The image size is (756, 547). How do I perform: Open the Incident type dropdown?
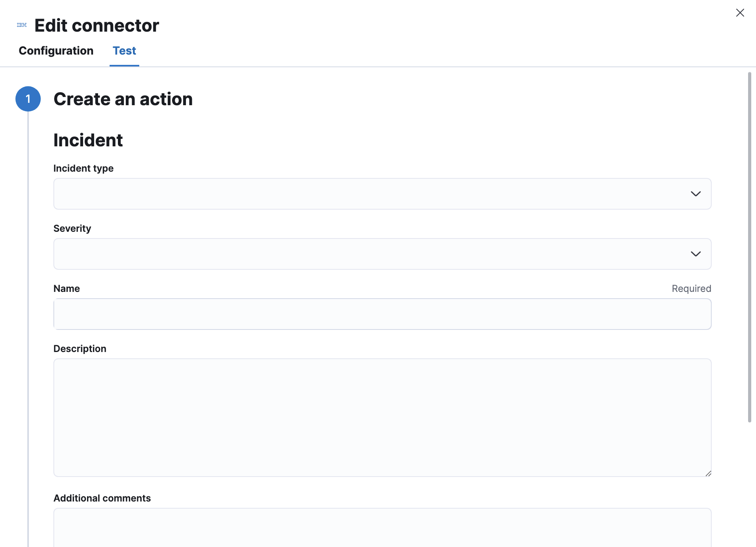[x=382, y=194]
